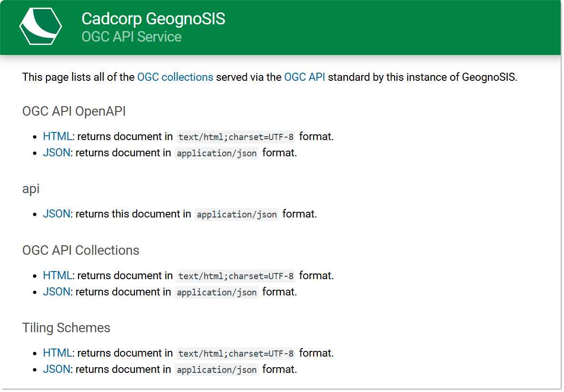Click text/html code snippet under Tiling Schemes
The width and height of the screenshot is (564, 392).
(x=236, y=354)
